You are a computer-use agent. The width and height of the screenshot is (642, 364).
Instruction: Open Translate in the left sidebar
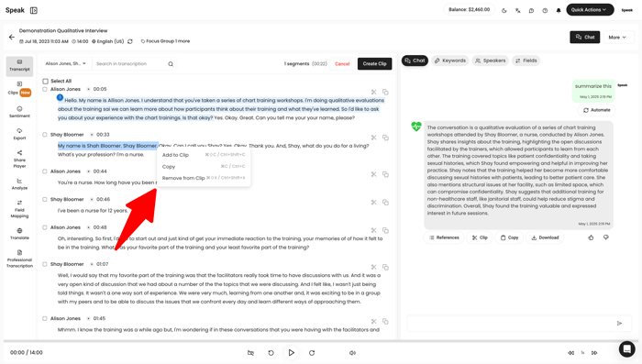pyautogui.click(x=19, y=234)
